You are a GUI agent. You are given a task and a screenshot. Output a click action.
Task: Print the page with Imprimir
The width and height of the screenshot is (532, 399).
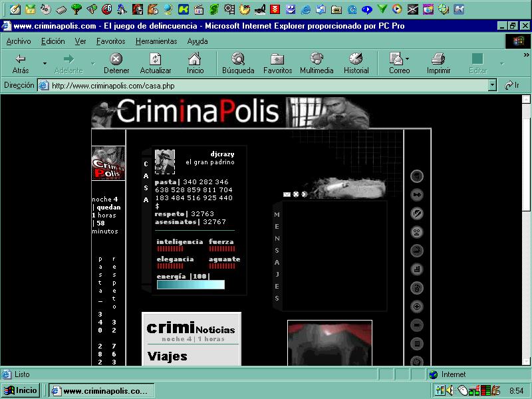pos(438,63)
